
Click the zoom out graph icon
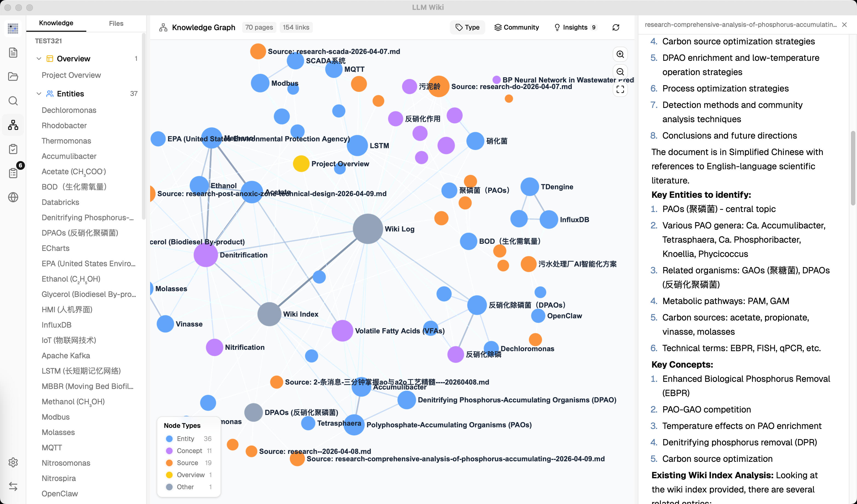[620, 72]
